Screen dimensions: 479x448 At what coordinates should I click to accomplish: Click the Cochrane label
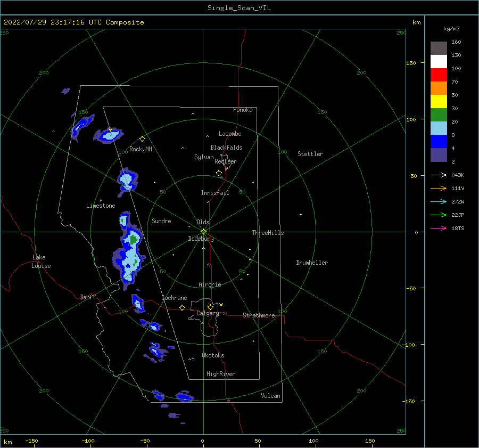pos(174,298)
